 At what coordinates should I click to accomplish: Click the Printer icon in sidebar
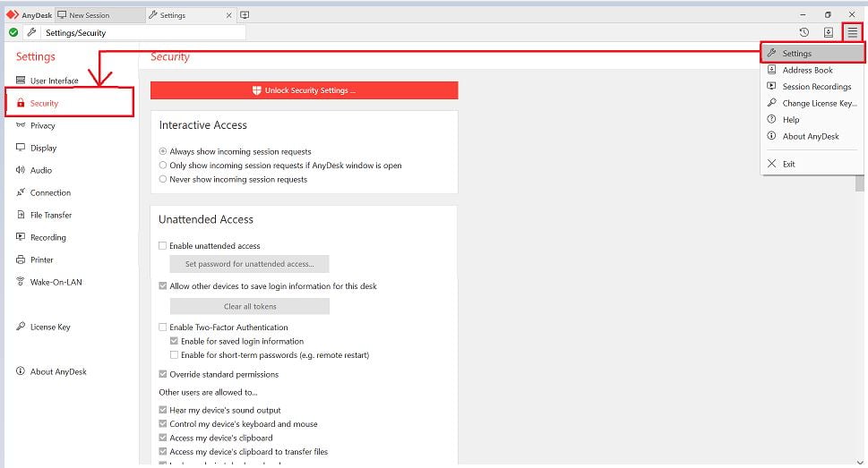(21, 260)
